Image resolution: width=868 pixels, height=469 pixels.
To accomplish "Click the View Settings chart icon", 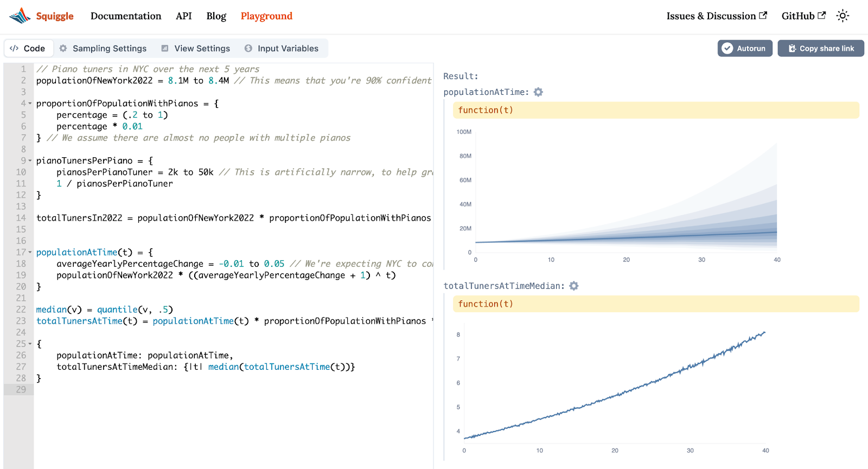I will pyautogui.click(x=165, y=48).
